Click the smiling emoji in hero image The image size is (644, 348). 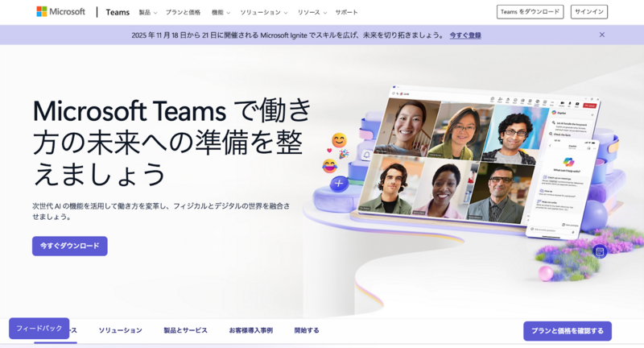click(339, 140)
